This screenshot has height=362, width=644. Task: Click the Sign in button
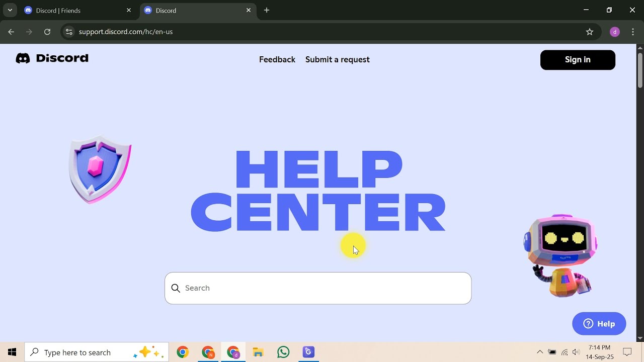tap(578, 60)
